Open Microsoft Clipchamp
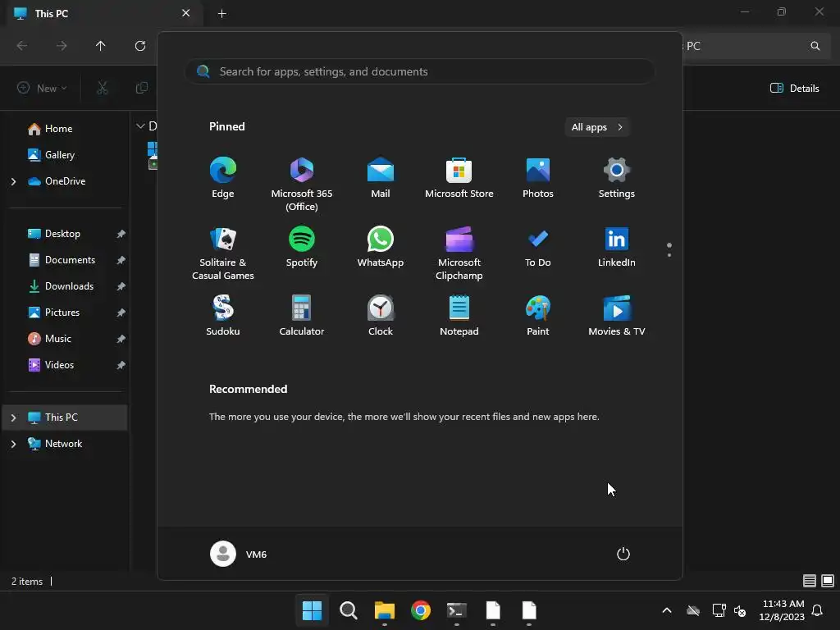This screenshot has height=630, width=840. 459,253
